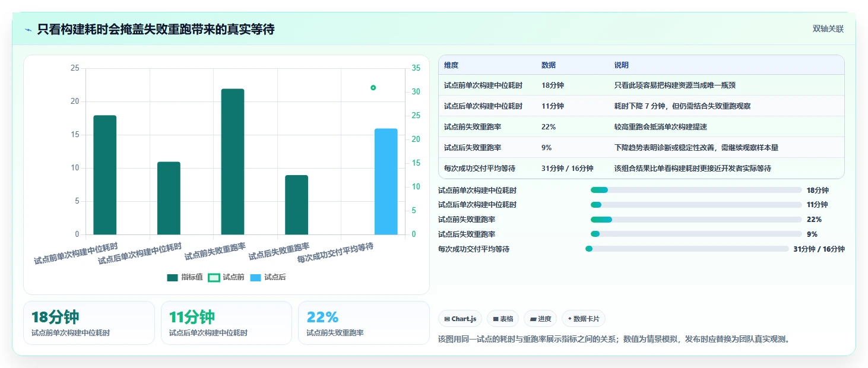Click the green dot marker in the chart

[x=373, y=88]
